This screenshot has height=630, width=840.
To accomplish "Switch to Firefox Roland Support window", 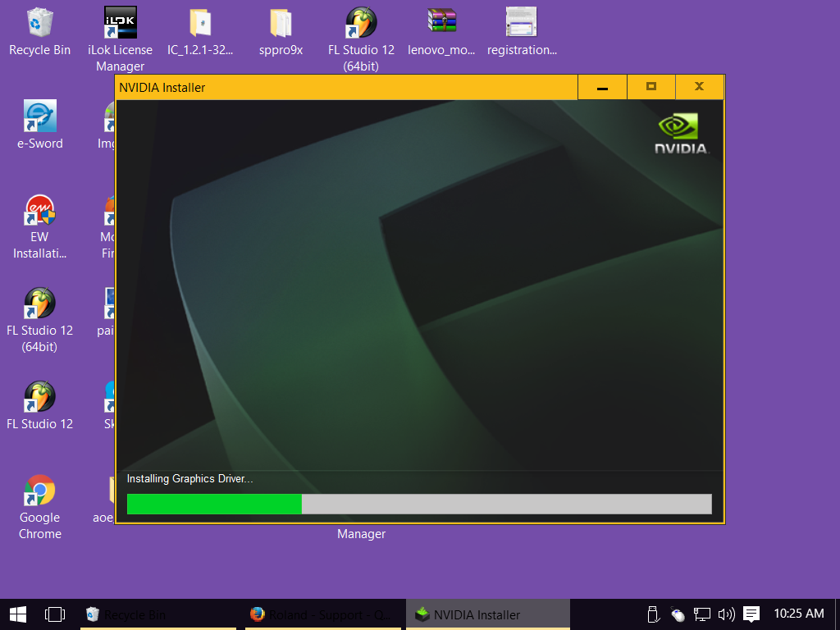I will [323, 614].
